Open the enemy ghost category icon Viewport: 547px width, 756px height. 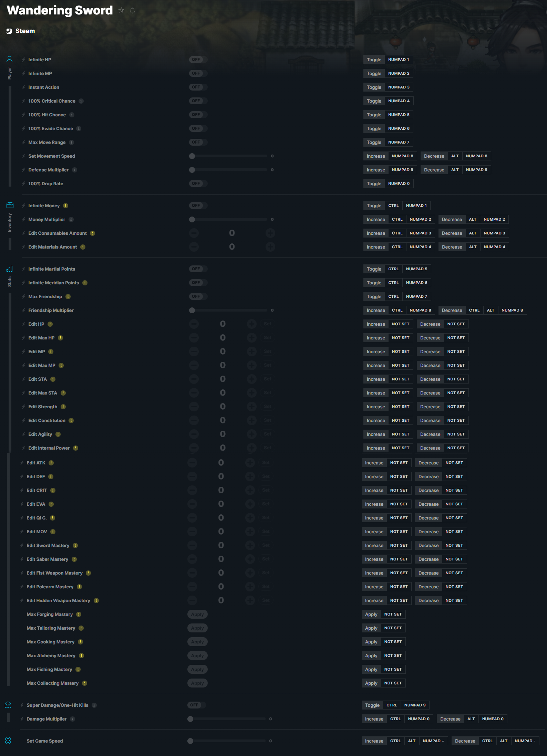tap(8, 705)
